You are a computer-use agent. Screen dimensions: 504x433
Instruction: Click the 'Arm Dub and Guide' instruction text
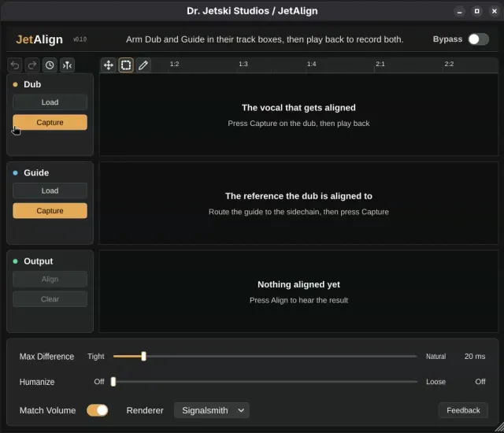click(265, 39)
